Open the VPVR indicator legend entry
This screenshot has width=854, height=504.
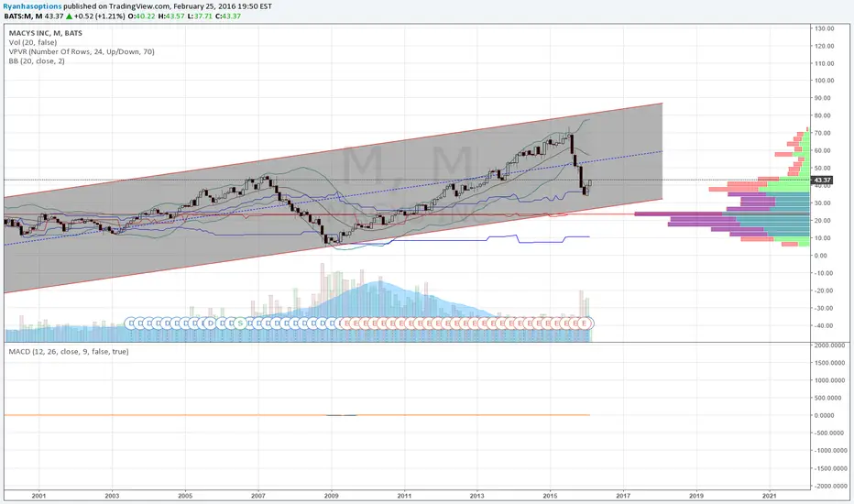coord(82,51)
